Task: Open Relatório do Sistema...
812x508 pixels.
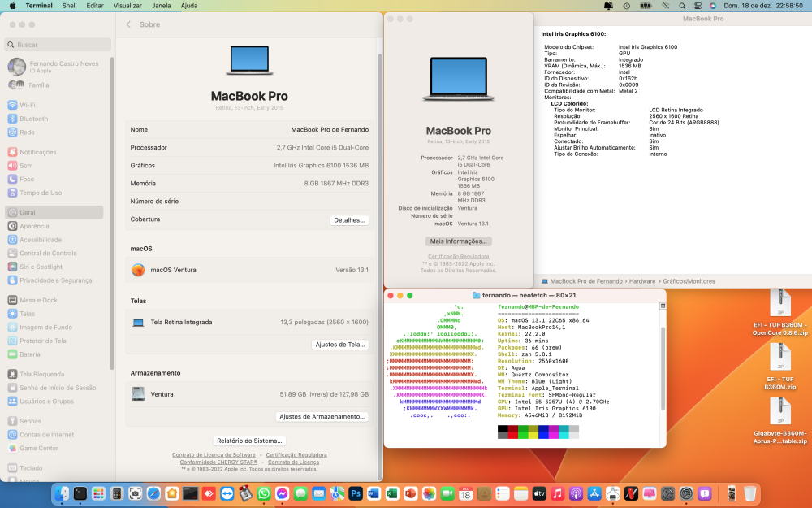Action: pyautogui.click(x=249, y=441)
